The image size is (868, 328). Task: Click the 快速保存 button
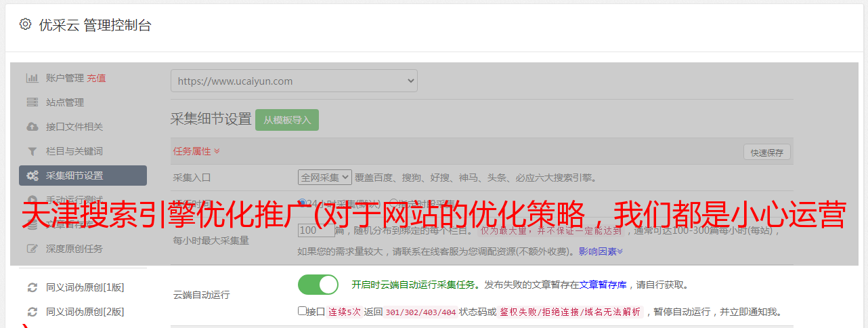click(767, 152)
